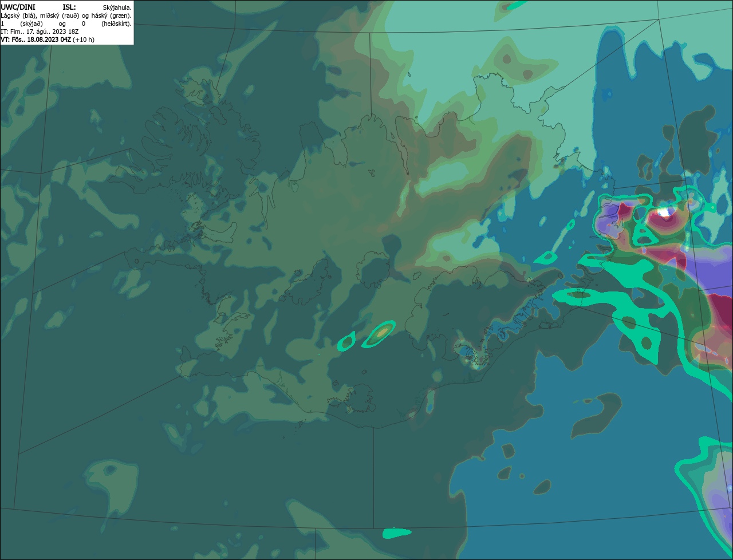Click the "háský (græn)" legend text

(x=111, y=16)
